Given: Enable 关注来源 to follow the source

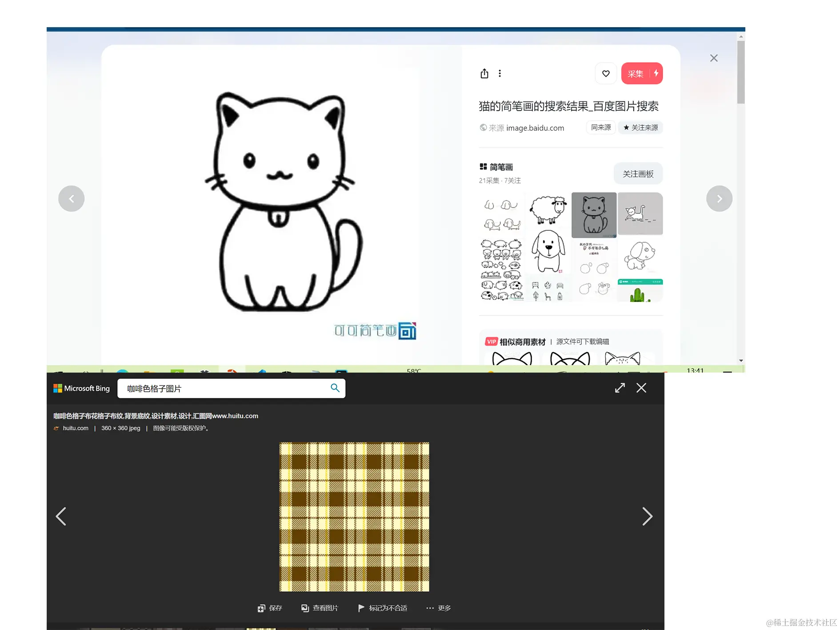Looking at the screenshot, I should coord(640,128).
